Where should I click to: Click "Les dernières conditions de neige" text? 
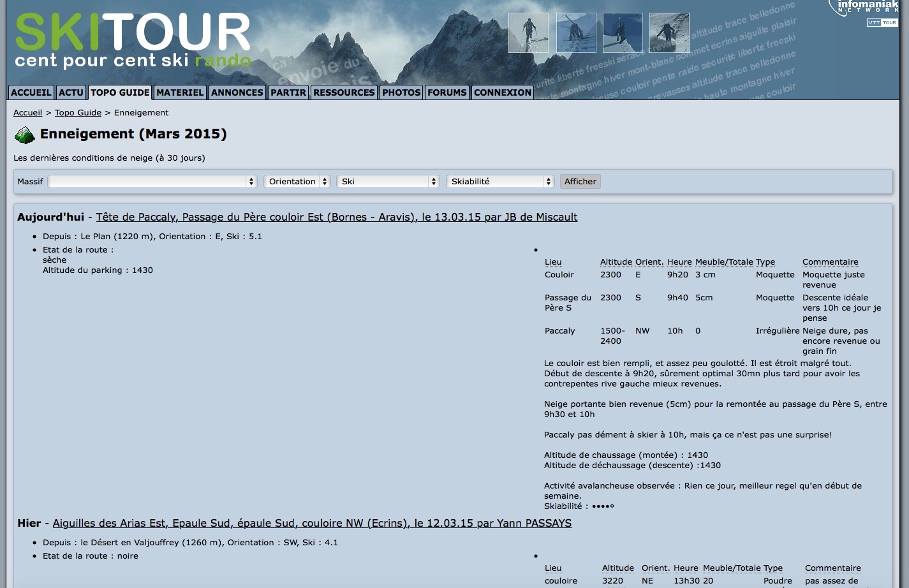109,158
